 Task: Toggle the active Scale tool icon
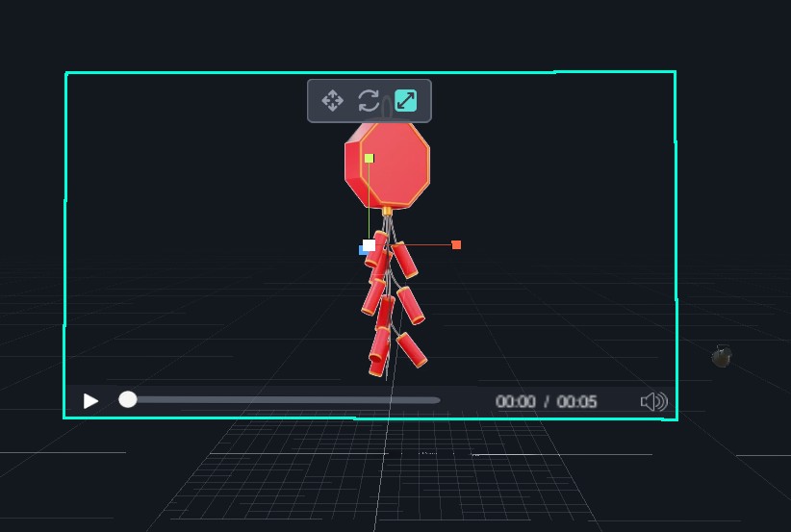(x=406, y=101)
